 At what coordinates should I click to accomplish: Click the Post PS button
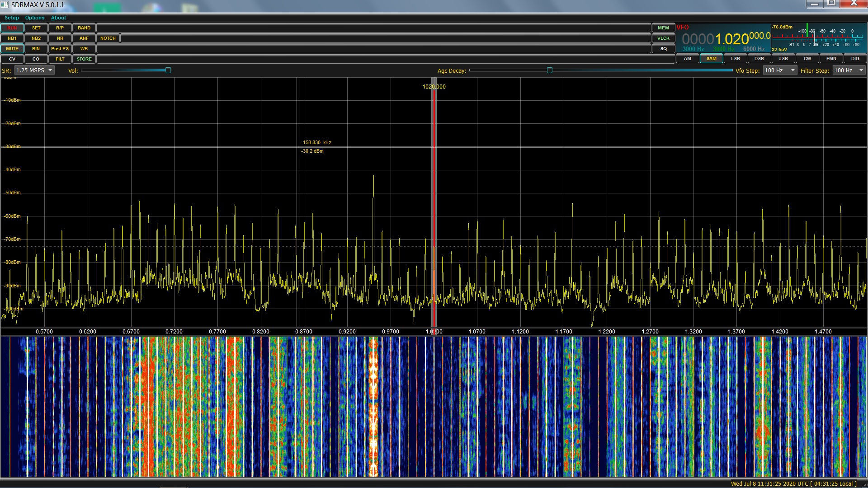point(60,49)
